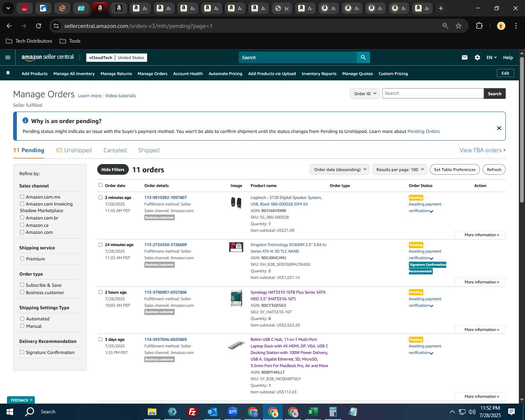Image resolution: width=525 pixels, height=420 pixels.
Task: Open the Order date (descending) sort dropdown
Action: (340, 169)
